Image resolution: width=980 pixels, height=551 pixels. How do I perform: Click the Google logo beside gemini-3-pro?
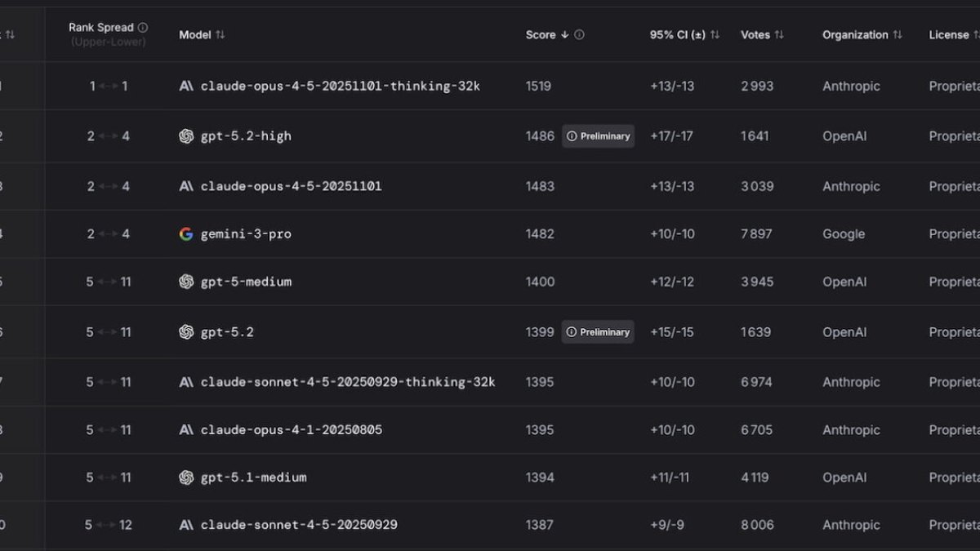186,234
